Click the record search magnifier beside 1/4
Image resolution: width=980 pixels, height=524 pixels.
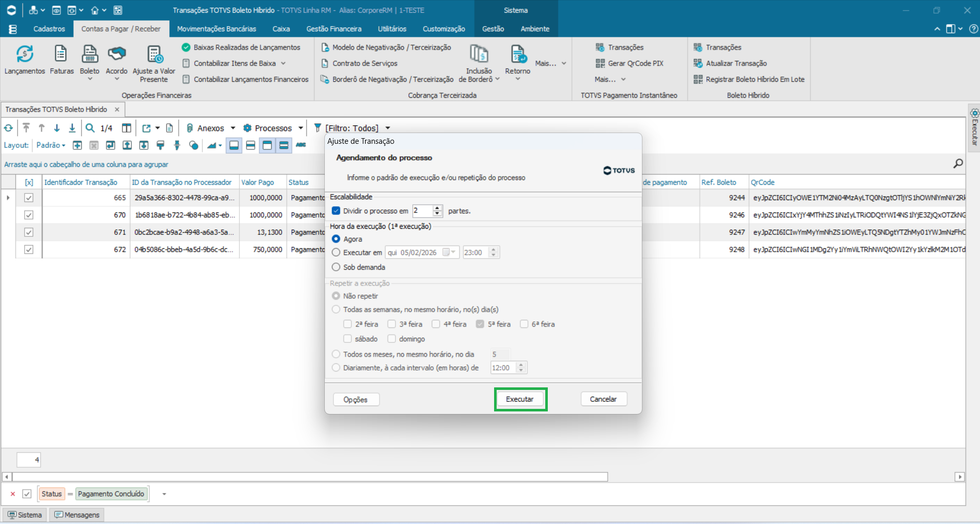coord(90,128)
